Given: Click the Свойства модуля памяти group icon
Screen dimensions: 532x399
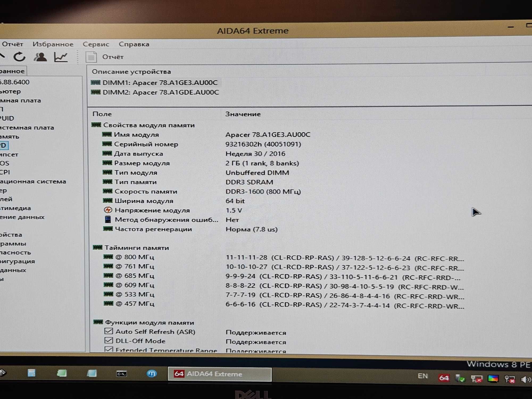Looking at the screenshot, I should (96, 124).
